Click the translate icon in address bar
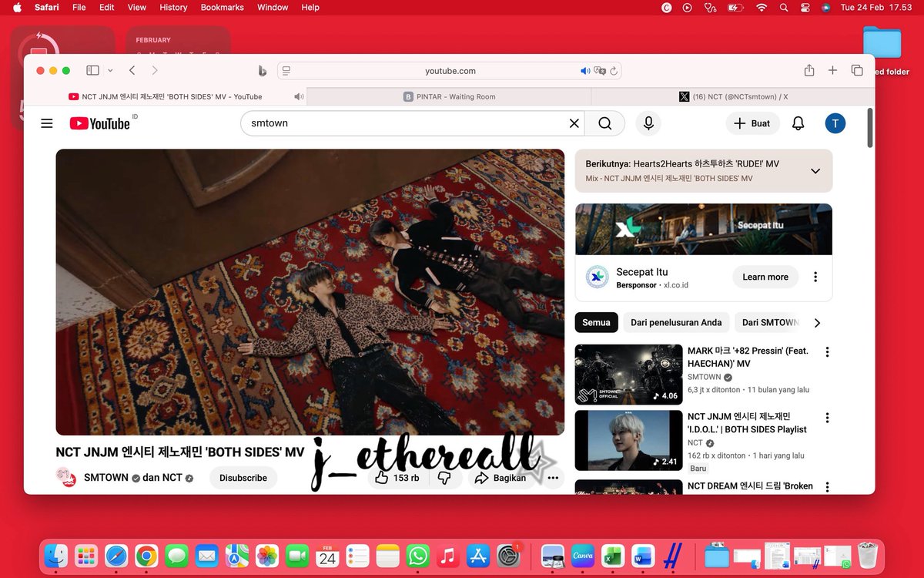 (x=600, y=71)
